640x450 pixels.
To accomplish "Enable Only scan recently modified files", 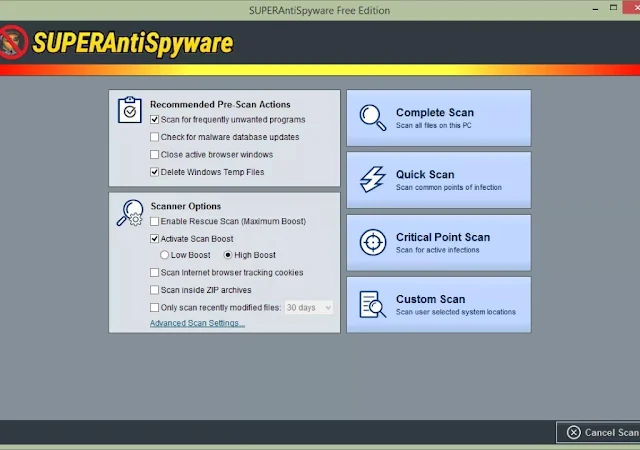I will 154,307.
